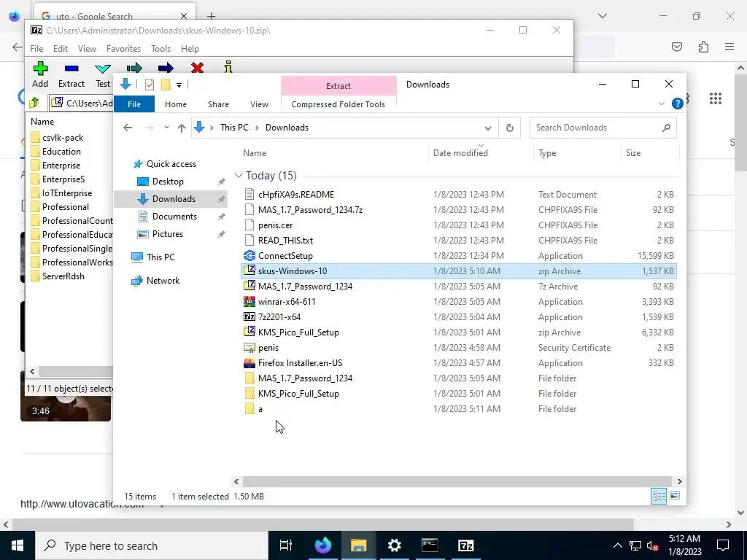747x560 pixels.
Task: Switch to details view layout icon
Action: click(659, 496)
